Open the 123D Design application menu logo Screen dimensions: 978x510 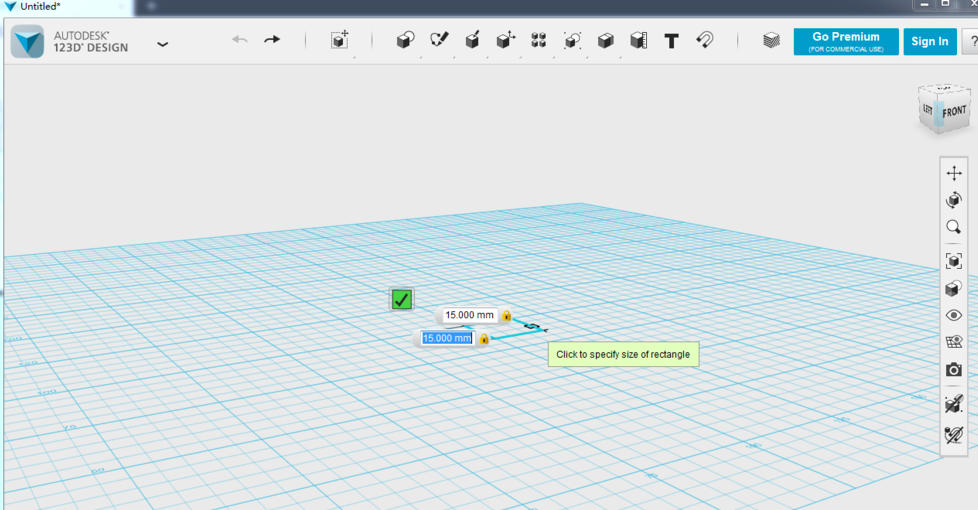(x=27, y=42)
